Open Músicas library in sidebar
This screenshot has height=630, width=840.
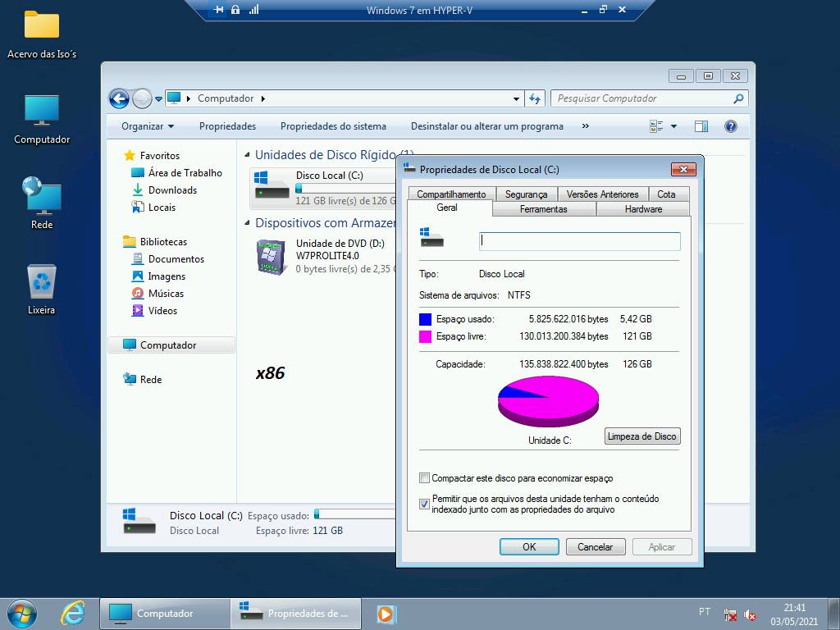tap(157, 293)
